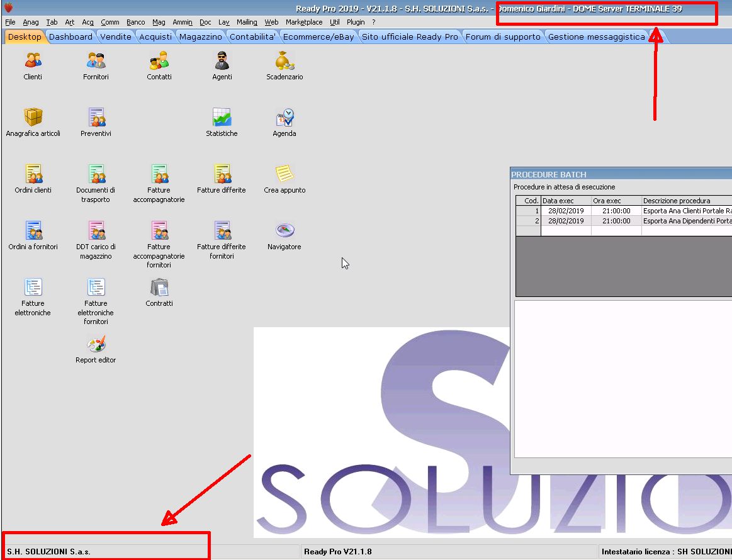Open the File menu
This screenshot has width=732, height=560.
10,22
